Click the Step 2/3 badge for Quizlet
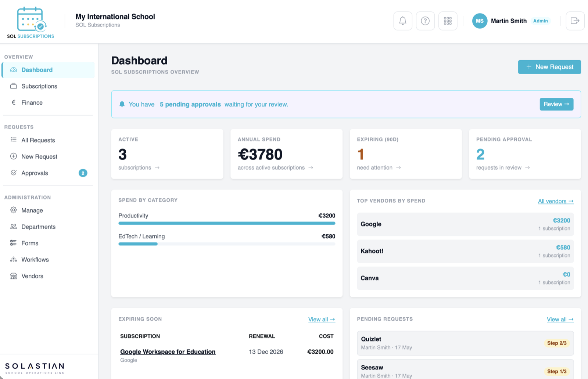Screen dimensions: 588x379 (557, 343)
